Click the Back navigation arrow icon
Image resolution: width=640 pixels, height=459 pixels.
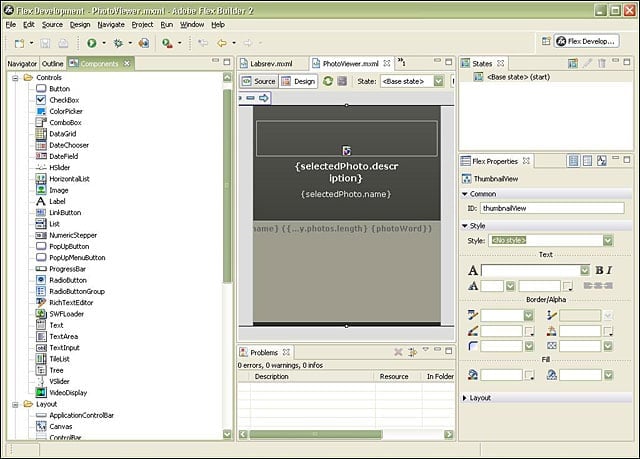[x=222, y=43]
